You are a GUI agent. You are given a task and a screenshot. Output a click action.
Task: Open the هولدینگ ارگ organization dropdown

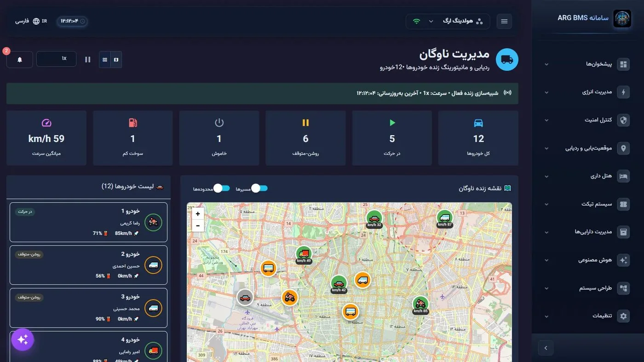pyautogui.click(x=448, y=22)
